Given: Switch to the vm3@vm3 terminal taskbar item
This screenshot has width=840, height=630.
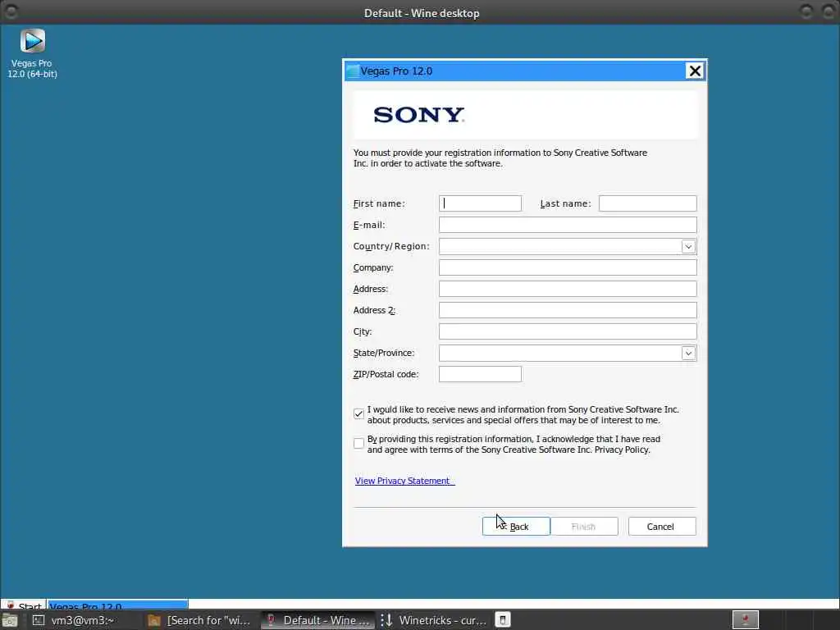Looking at the screenshot, I should (x=74, y=620).
